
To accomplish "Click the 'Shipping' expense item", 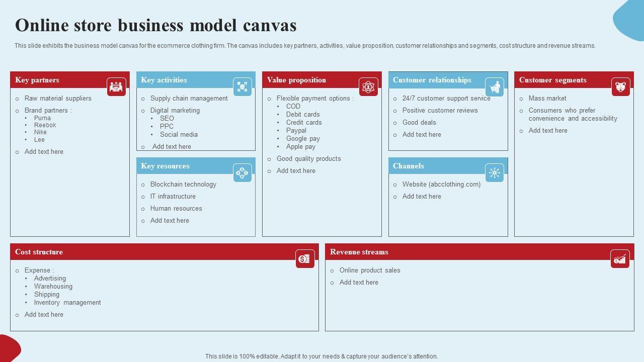I will coord(47,295).
